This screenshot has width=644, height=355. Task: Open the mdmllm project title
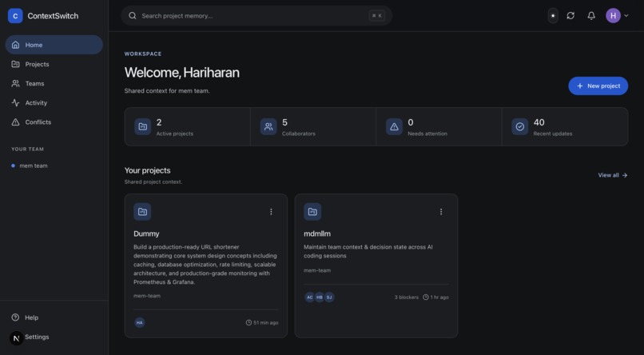click(317, 233)
